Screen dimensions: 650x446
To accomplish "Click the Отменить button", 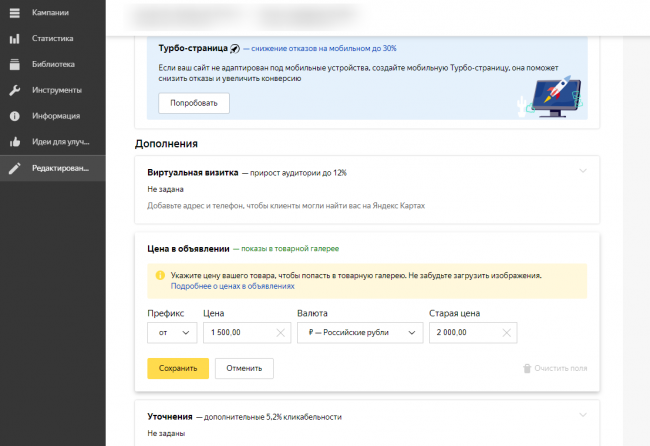I will tap(244, 368).
